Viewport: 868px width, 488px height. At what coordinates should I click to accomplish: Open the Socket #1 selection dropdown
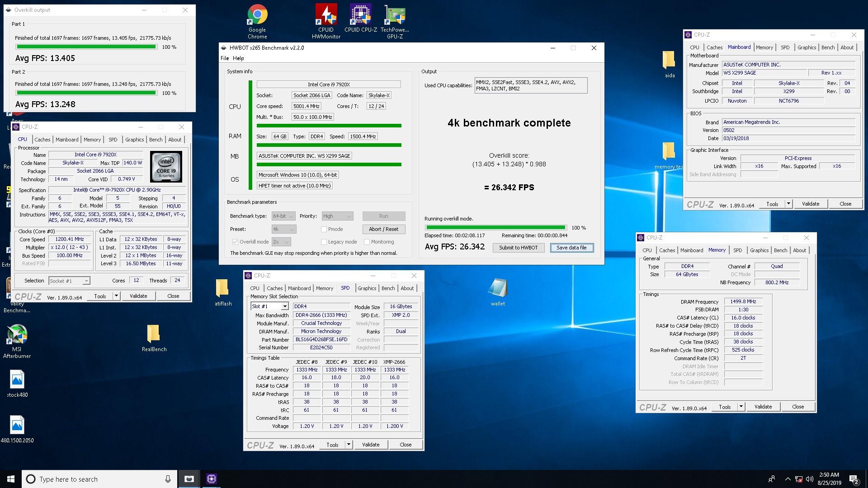[x=69, y=281]
